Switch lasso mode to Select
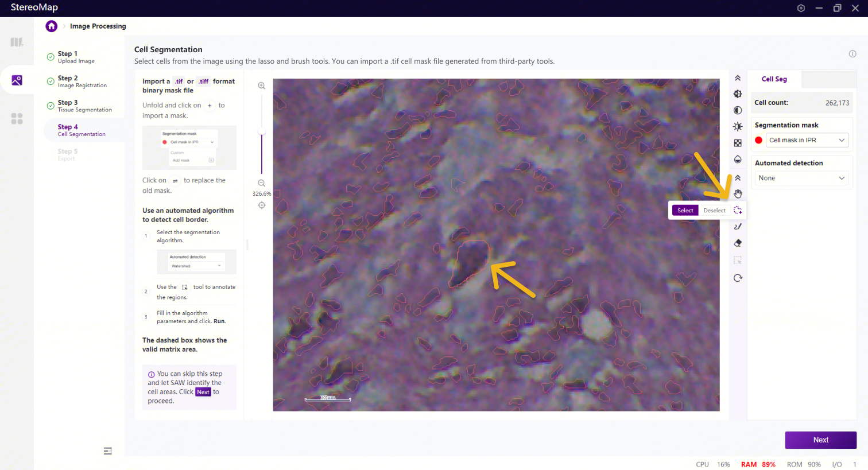This screenshot has width=868, height=470. [x=685, y=211]
